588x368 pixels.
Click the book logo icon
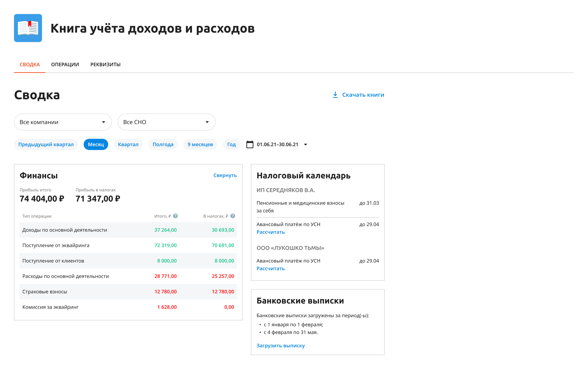(x=28, y=28)
